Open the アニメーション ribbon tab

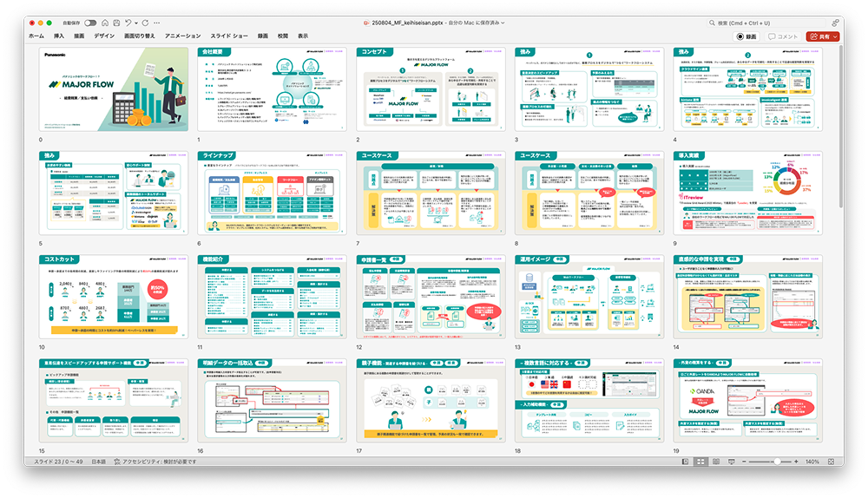pos(182,36)
